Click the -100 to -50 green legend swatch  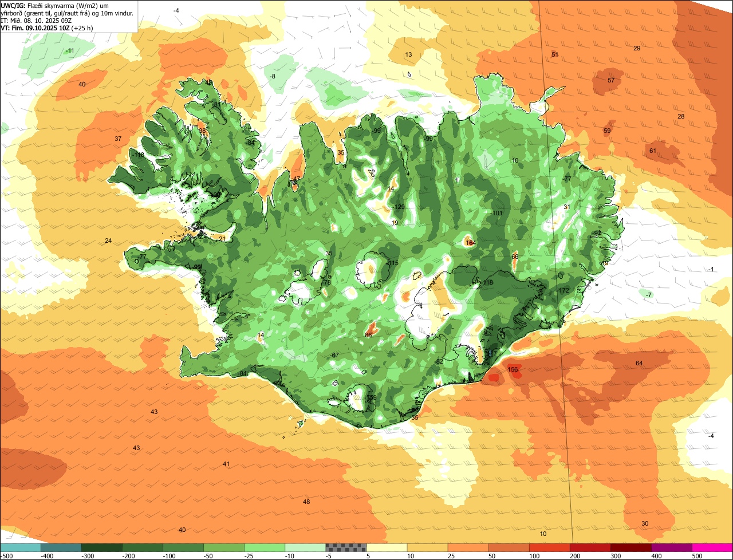coord(183,548)
